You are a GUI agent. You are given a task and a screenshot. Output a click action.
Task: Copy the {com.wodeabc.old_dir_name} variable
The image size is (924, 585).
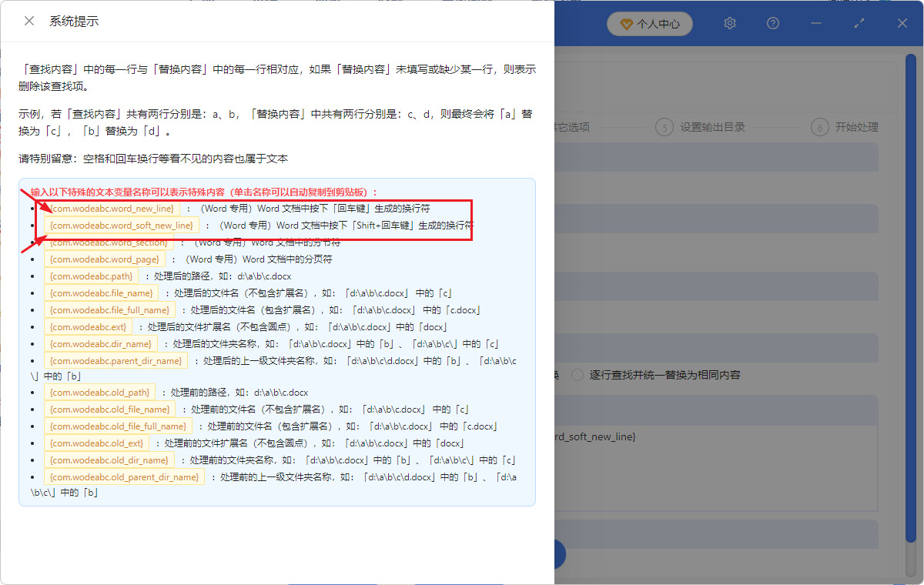[x=109, y=460]
